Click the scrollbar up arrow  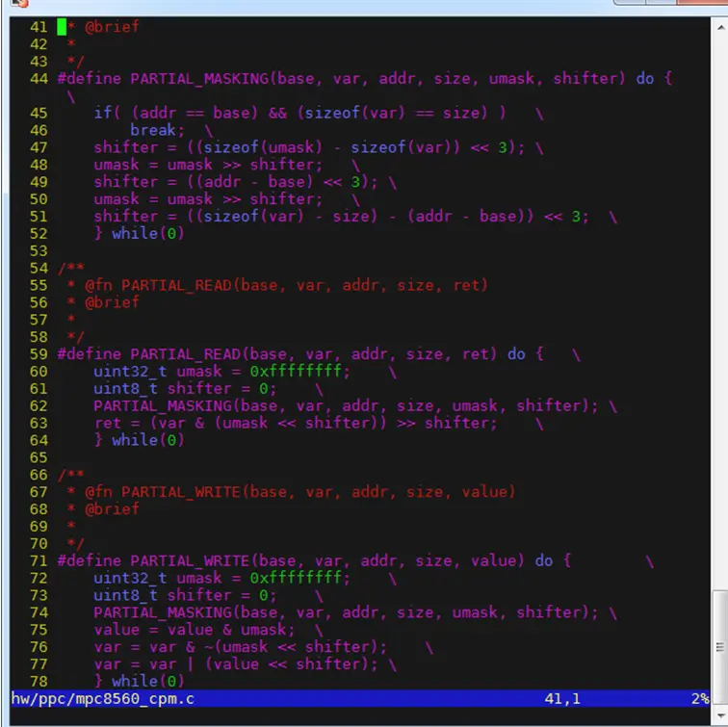719,27
